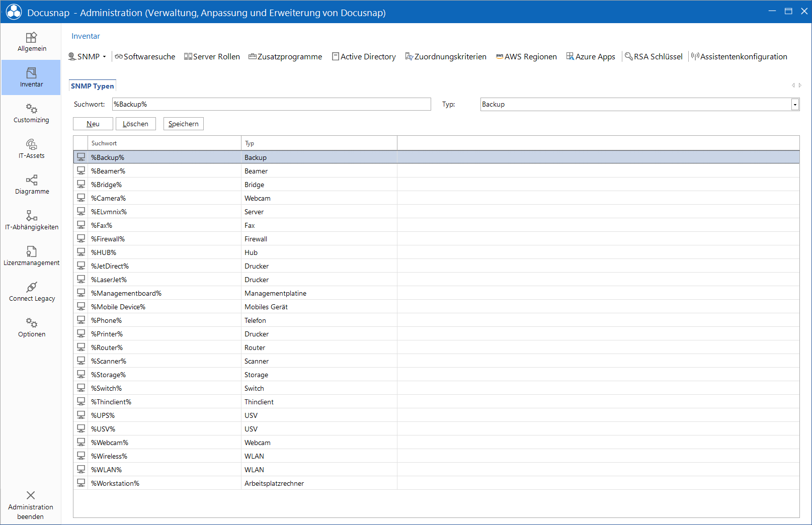Image resolution: width=812 pixels, height=525 pixels.
Task: Select the %ELvmnix% row
Action: click(436, 212)
